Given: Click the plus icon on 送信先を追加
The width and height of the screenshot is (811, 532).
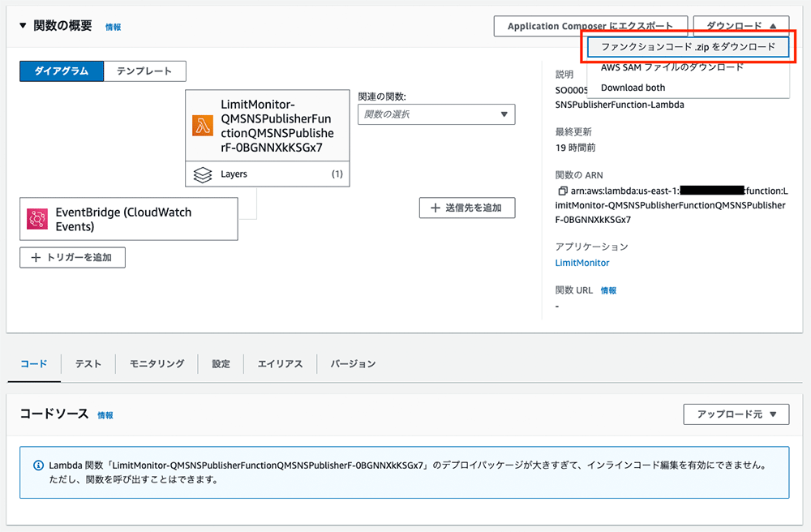Looking at the screenshot, I should pos(436,208).
